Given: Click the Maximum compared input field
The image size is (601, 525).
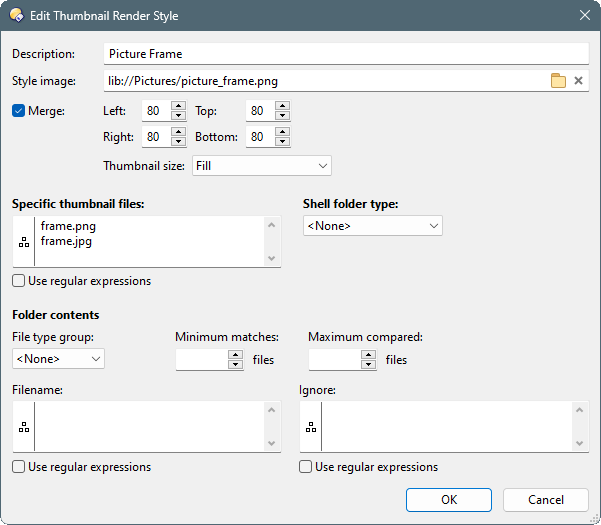Looking at the screenshot, I should (335, 360).
